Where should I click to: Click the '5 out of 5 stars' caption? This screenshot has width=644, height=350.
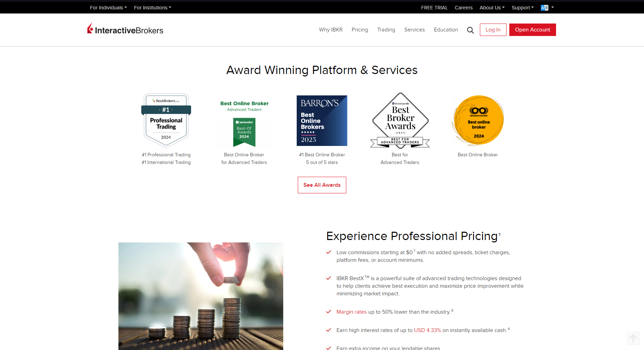click(322, 162)
